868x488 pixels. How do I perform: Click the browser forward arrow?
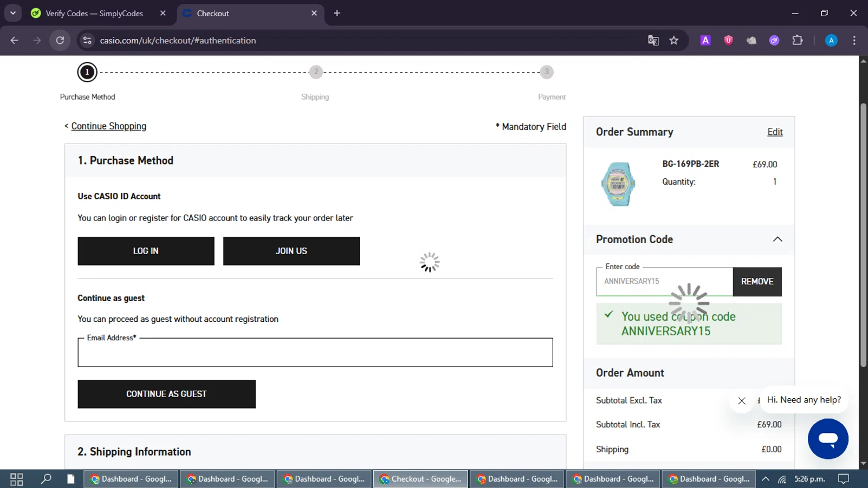(37, 41)
